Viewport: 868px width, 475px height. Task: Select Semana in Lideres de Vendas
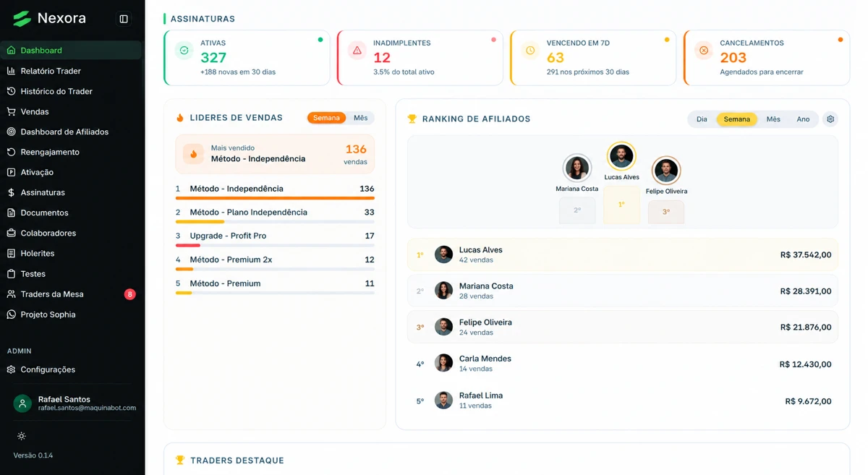click(326, 118)
